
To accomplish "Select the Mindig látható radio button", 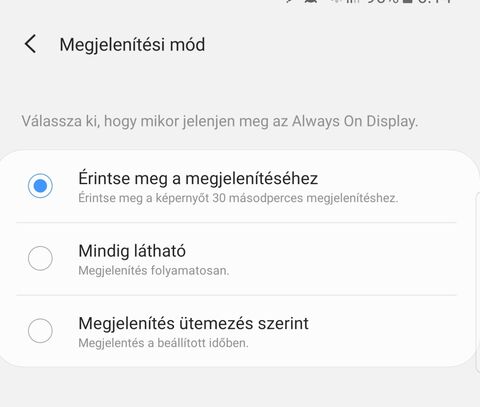I will click(x=40, y=258).
